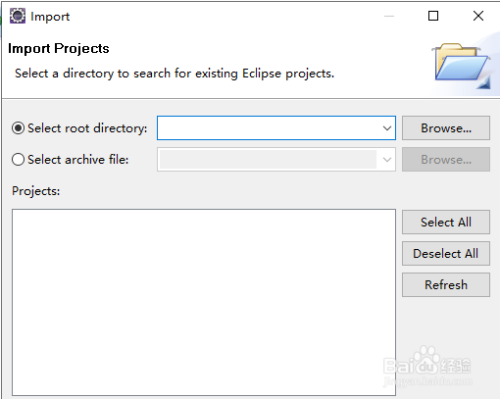
Task: Expand the archive file dropdown arrow
Action: coord(387,160)
